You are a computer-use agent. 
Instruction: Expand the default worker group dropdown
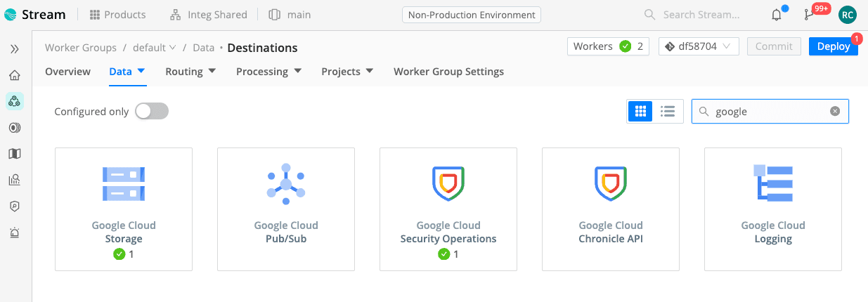pyautogui.click(x=173, y=48)
